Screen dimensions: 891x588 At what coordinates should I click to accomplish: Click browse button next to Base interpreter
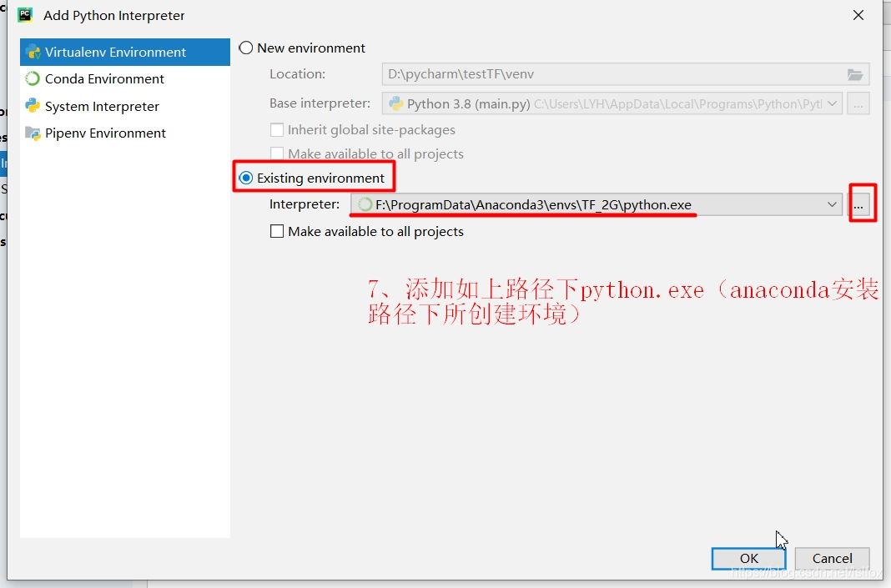[x=858, y=104]
